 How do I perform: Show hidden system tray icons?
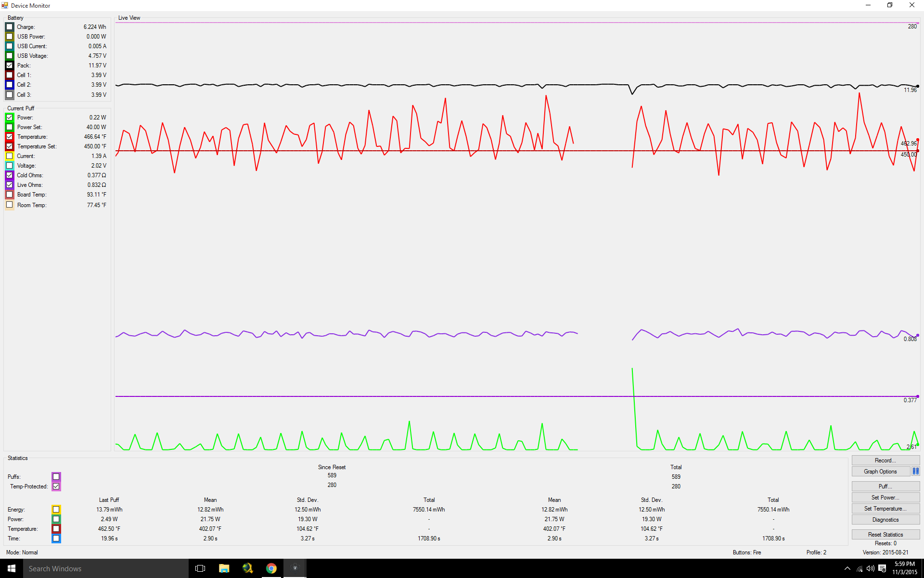[847, 568]
